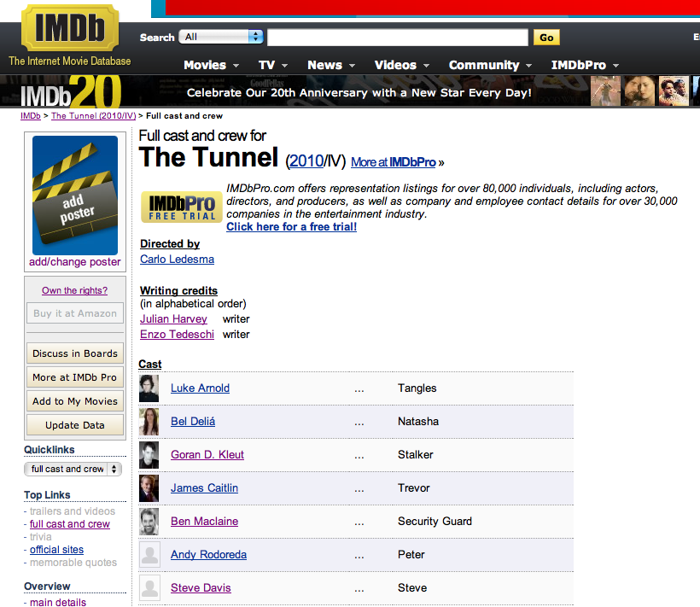Viewport: 700px width, 607px height.
Task: Click the Directed by heading link
Action: (x=170, y=244)
